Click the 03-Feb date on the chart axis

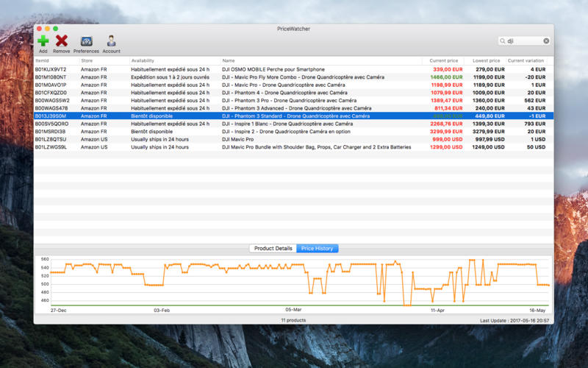pyautogui.click(x=162, y=311)
